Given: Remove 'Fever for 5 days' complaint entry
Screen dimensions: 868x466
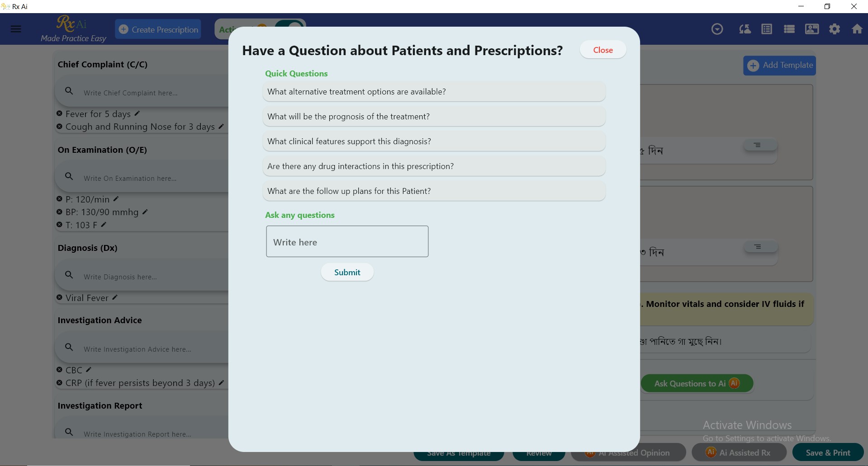Looking at the screenshot, I should tap(59, 113).
